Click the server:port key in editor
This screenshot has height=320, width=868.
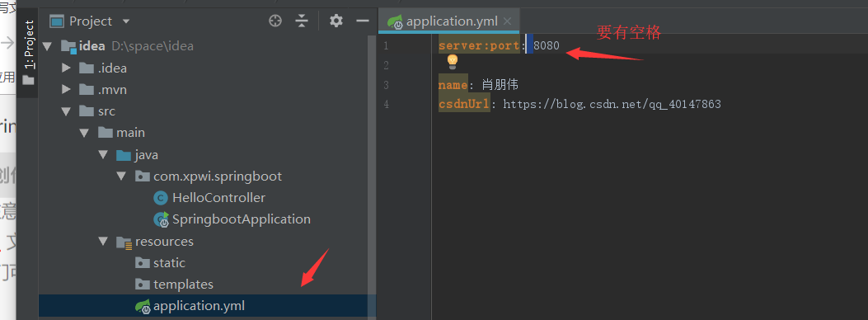click(479, 46)
